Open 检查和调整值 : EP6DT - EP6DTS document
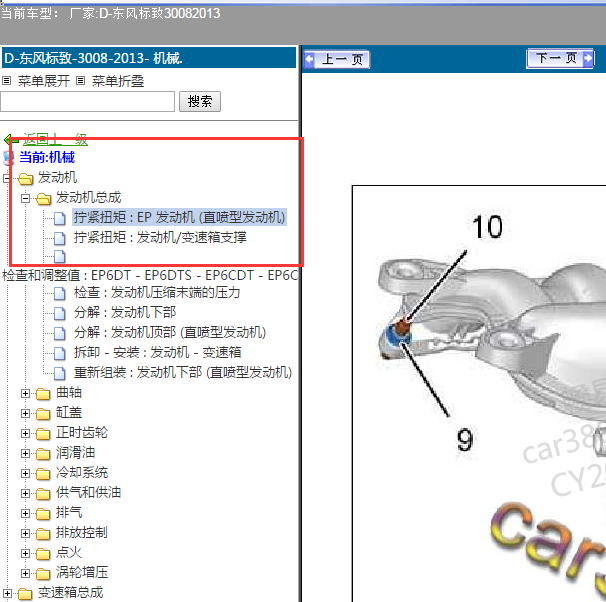The height and width of the screenshot is (602, 606). coord(150,275)
